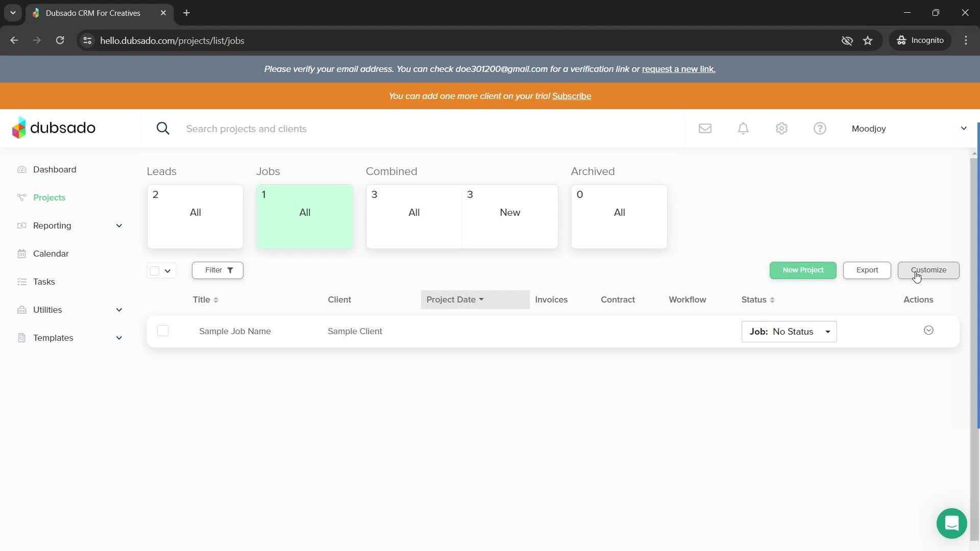980x551 pixels.
Task: Click the search magnifier icon
Action: click(x=163, y=129)
